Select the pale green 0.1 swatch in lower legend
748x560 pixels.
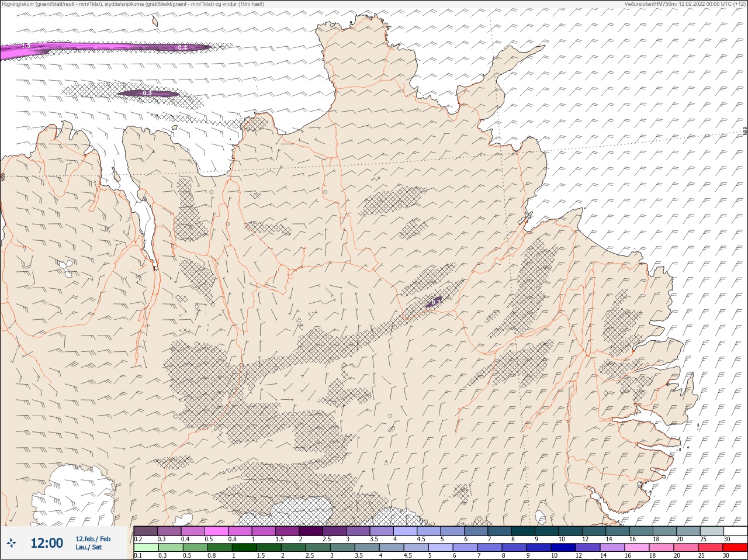(146, 547)
